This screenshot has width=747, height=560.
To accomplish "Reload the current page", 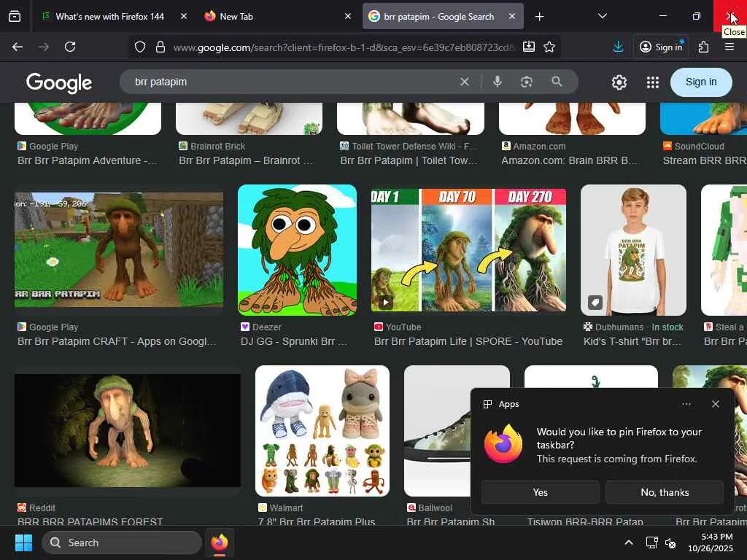I will tap(70, 47).
